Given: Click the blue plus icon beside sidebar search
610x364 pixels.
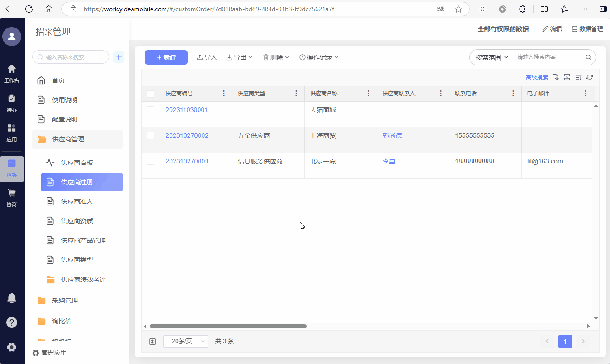Looking at the screenshot, I should (x=119, y=57).
